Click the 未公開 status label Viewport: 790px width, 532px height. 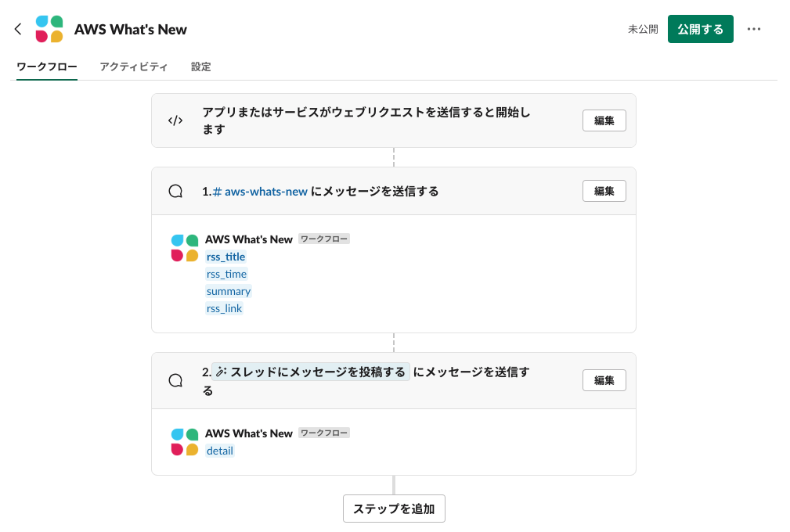[x=643, y=29]
